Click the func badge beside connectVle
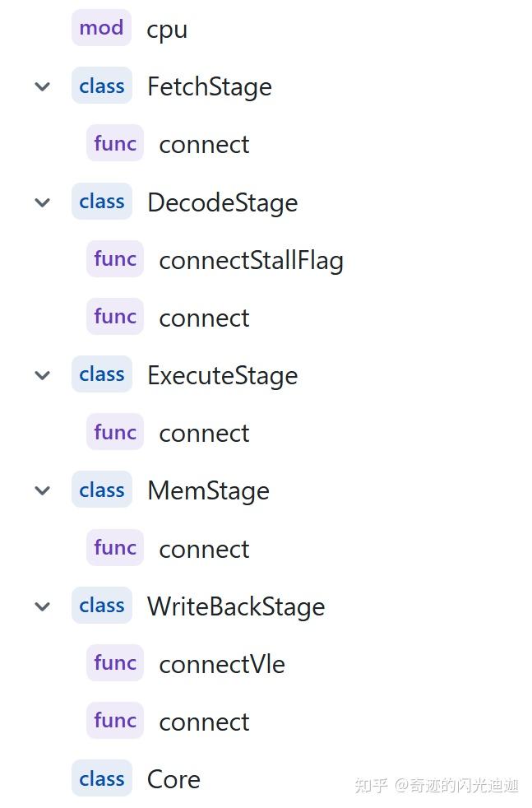 pyautogui.click(x=115, y=663)
